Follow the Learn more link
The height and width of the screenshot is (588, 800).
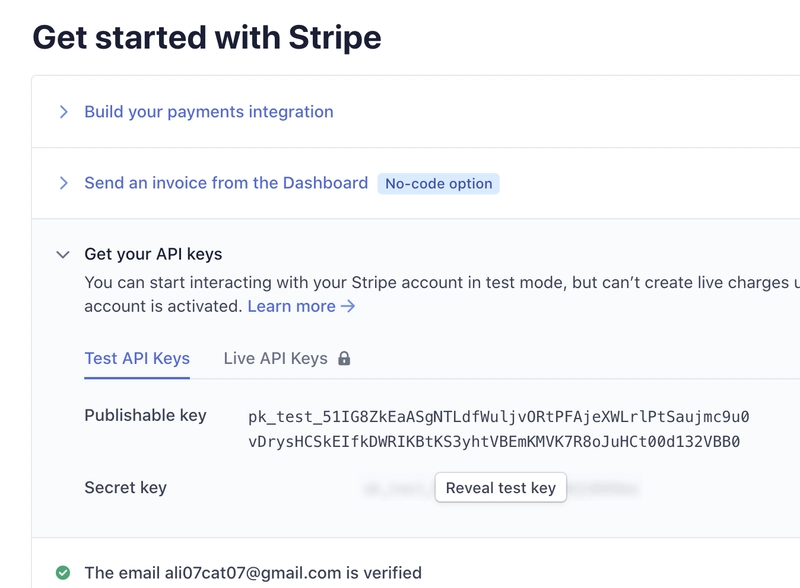(x=291, y=306)
